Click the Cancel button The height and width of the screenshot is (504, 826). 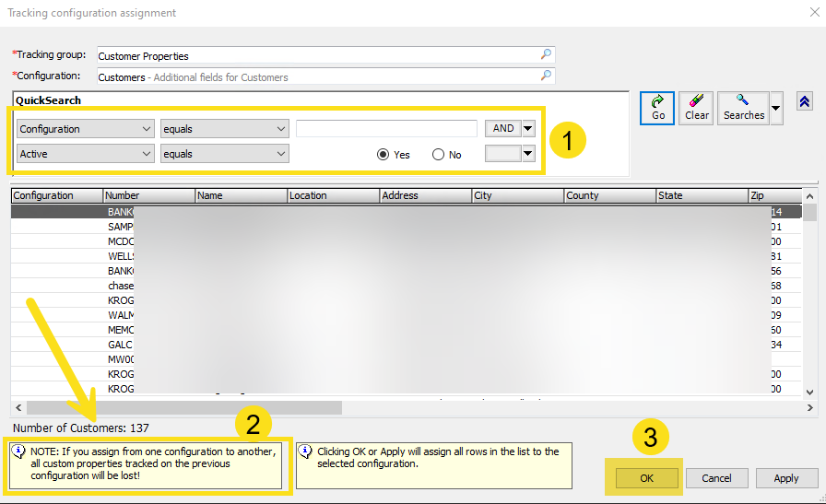pos(716,478)
